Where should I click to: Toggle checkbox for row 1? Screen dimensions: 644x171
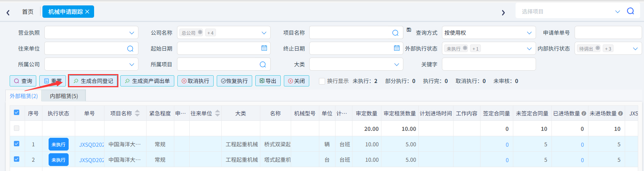17,144
